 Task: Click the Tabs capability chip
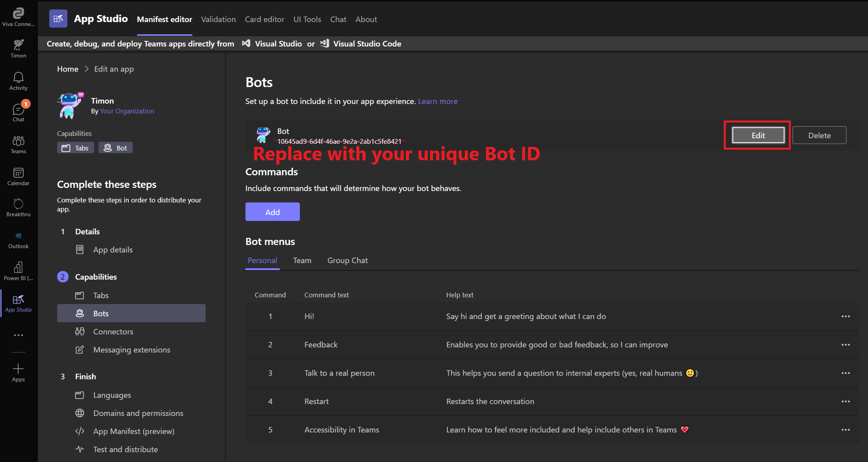76,148
